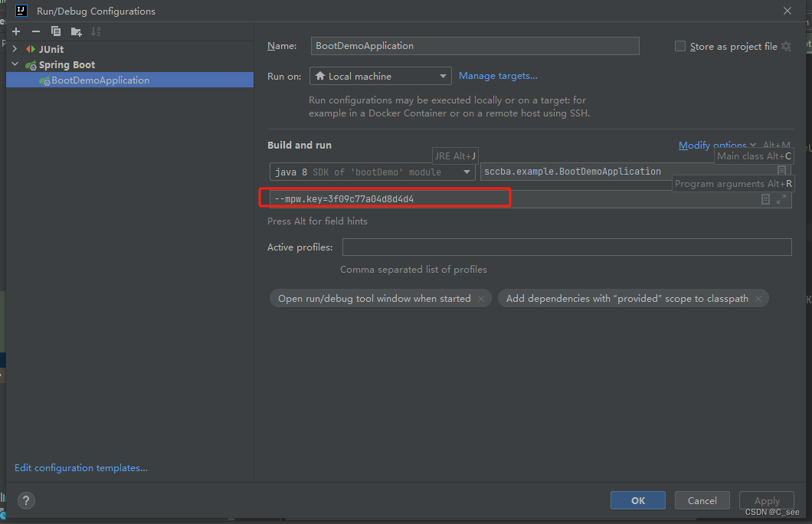Remove the selected configuration
The image size is (812, 524).
coord(35,31)
